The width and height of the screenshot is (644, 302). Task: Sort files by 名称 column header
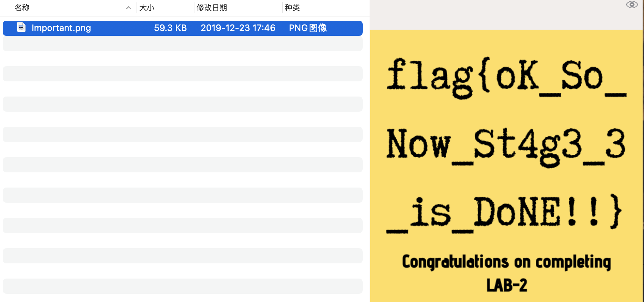pyautogui.click(x=22, y=8)
